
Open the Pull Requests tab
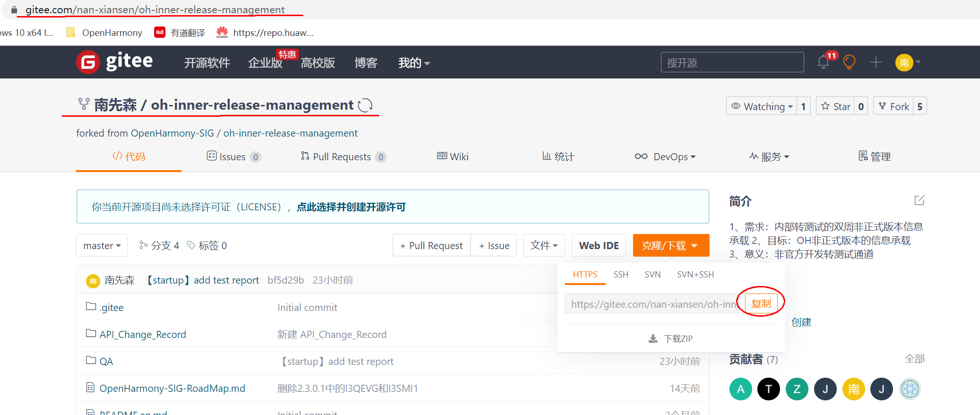[x=344, y=156]
